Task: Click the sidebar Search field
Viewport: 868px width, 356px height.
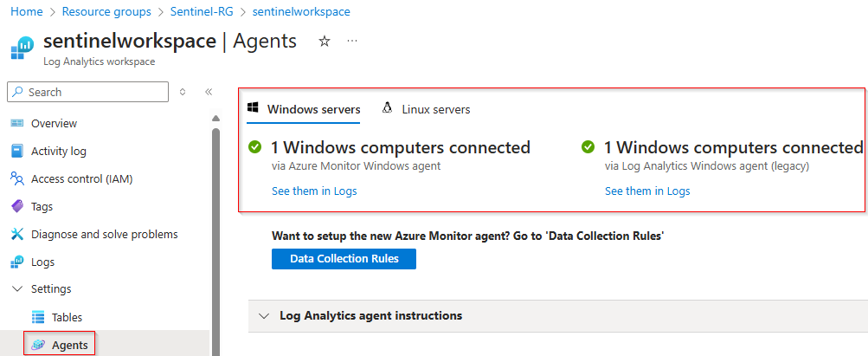Action: tap(87, 92)
